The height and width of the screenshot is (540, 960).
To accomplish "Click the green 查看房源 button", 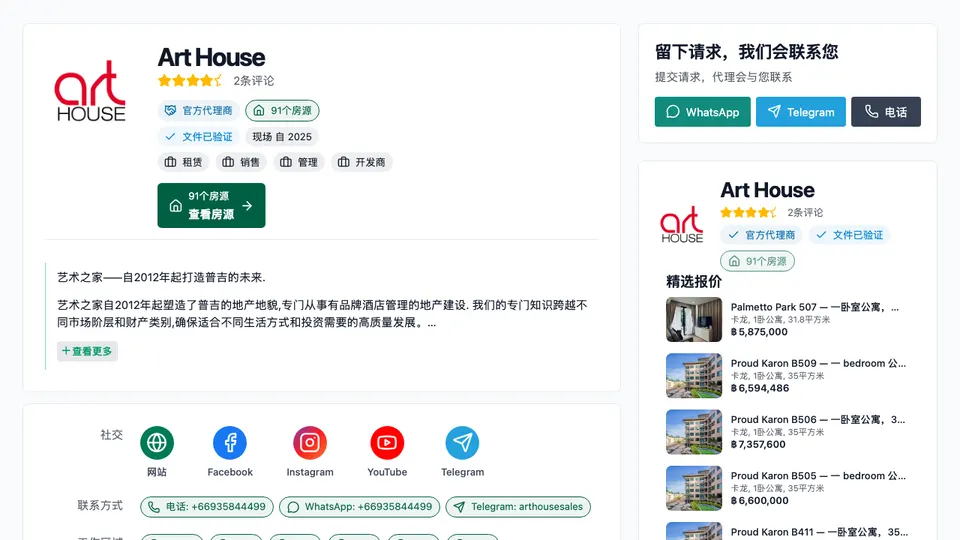I will point(211,206).
